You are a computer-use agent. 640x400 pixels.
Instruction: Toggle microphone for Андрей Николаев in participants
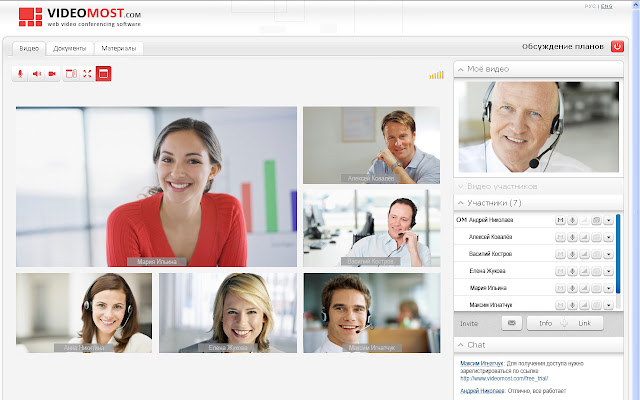click(572, 220)
